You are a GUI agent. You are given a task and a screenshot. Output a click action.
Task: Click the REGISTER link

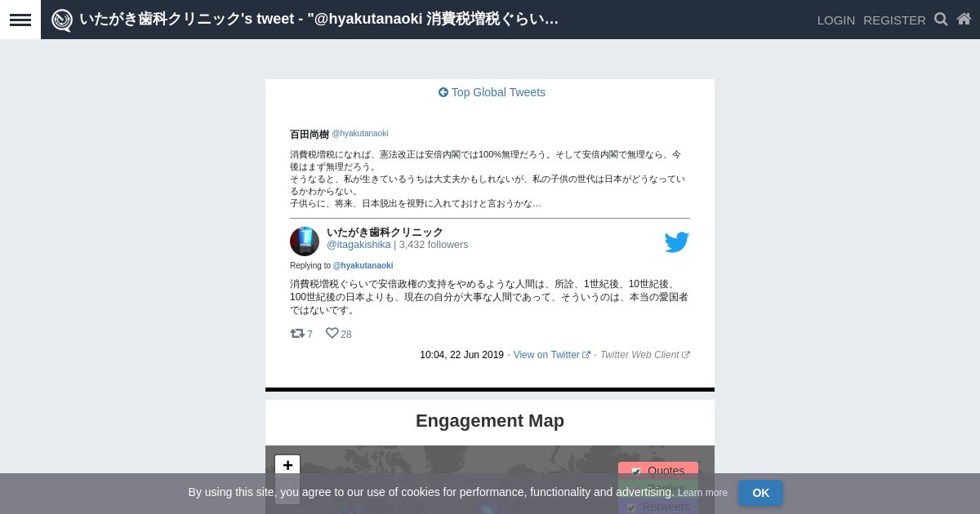click(894, 20)
